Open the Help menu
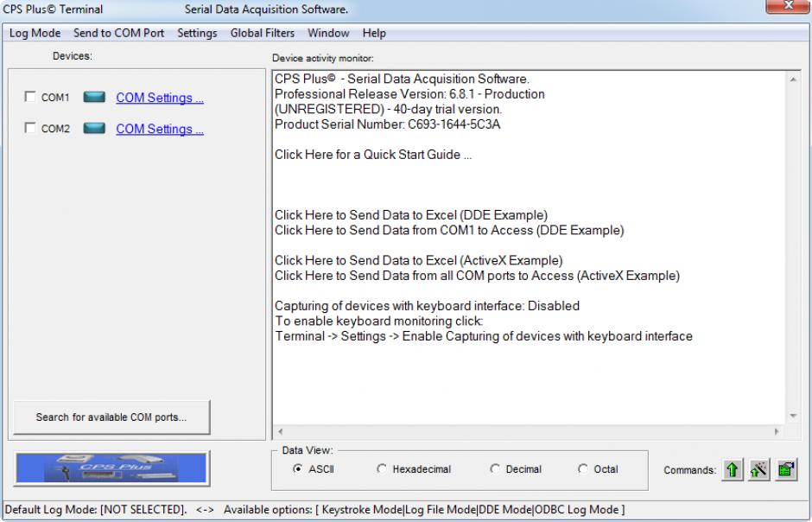 pos(374,33)
